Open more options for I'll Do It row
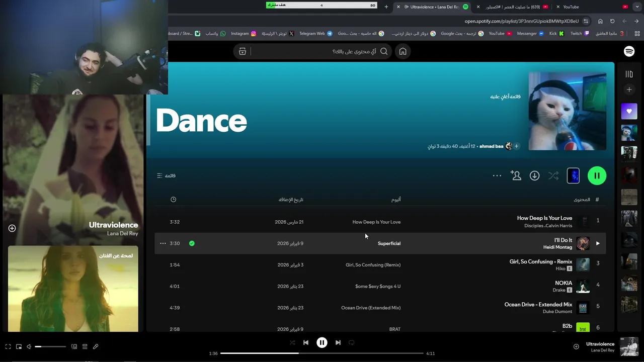This screenshot has width=644, height=362. pyautogui.click(x=163, y=243)
